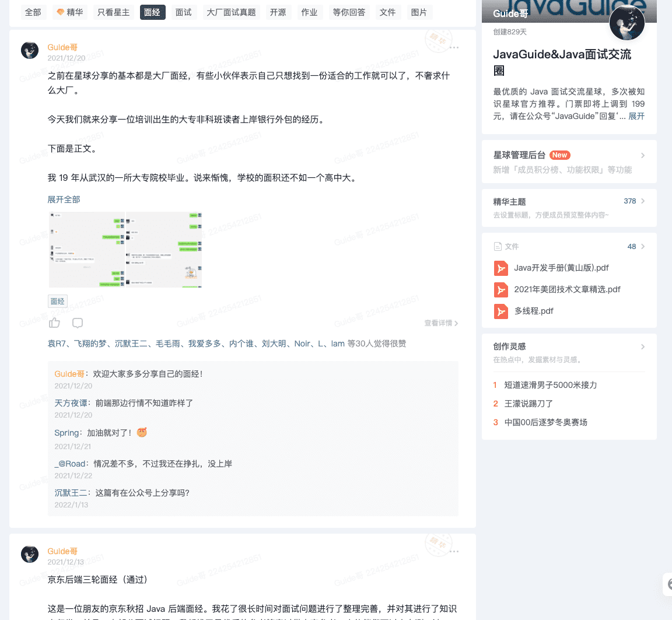Select the 全部 filter tab
Image resolution: width=672 pixels, height=620 pixels.
coord(33,12)
